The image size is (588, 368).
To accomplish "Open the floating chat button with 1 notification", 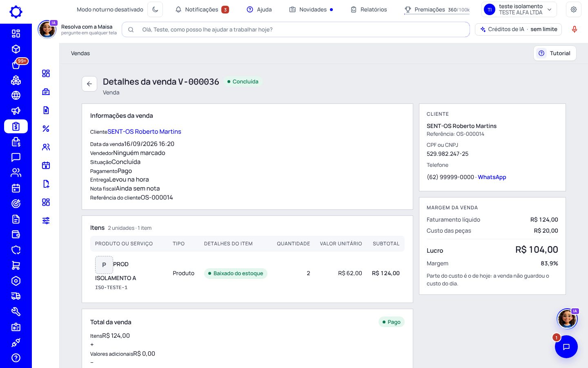I will [566, 347].
